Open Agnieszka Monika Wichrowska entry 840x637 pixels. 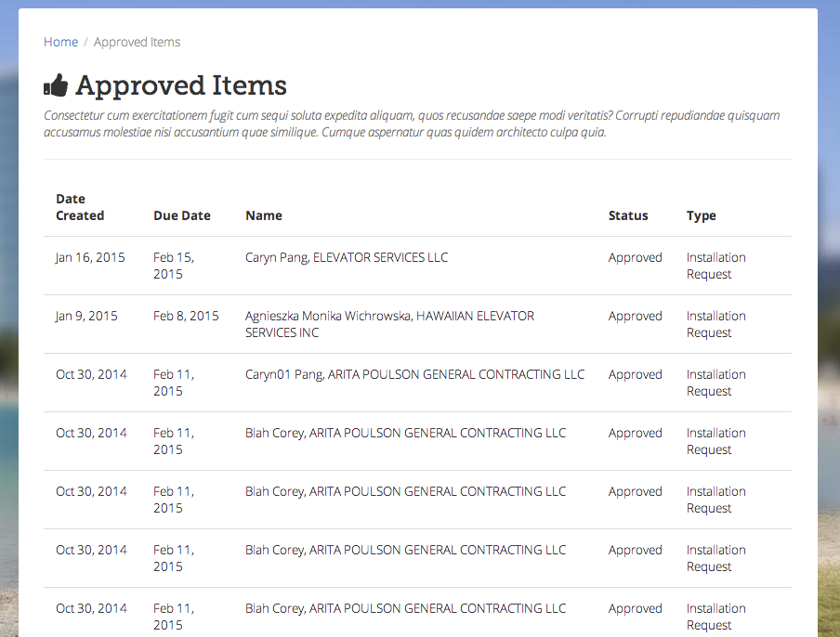coord(389,324)
